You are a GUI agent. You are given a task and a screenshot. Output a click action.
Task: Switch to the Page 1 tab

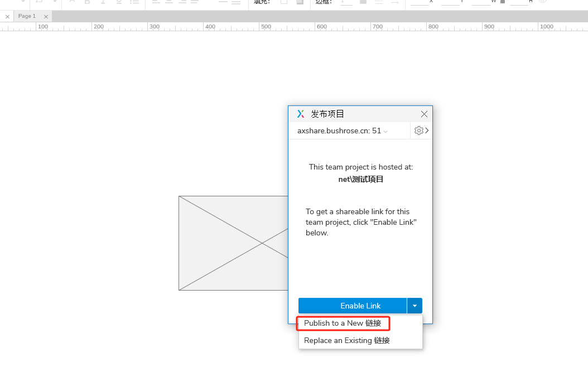(x=27, y=16)
